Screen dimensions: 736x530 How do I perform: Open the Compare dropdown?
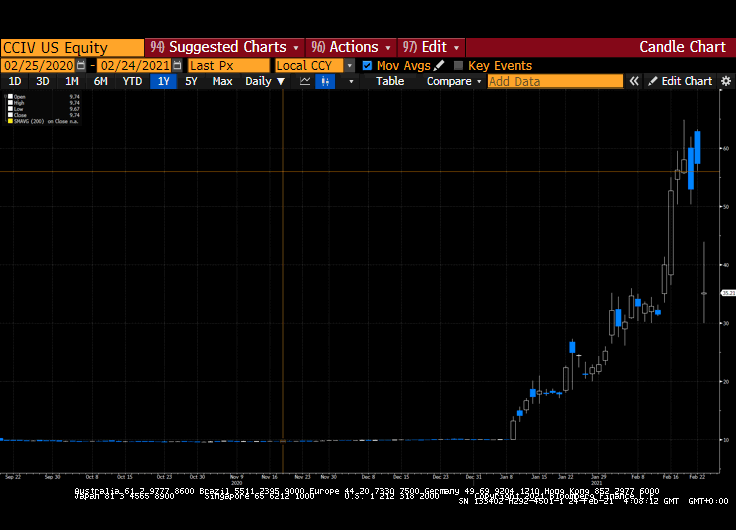pyautogui.click(x=454, y=81)
